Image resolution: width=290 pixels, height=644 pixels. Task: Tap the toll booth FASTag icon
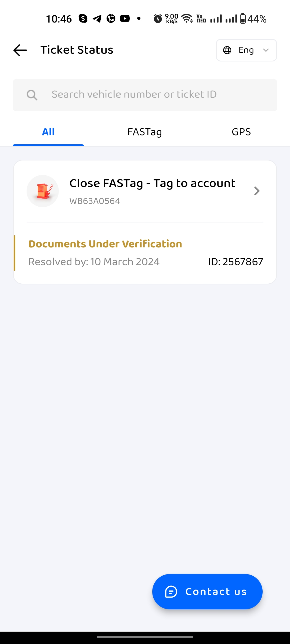click(x=43, y=191)
